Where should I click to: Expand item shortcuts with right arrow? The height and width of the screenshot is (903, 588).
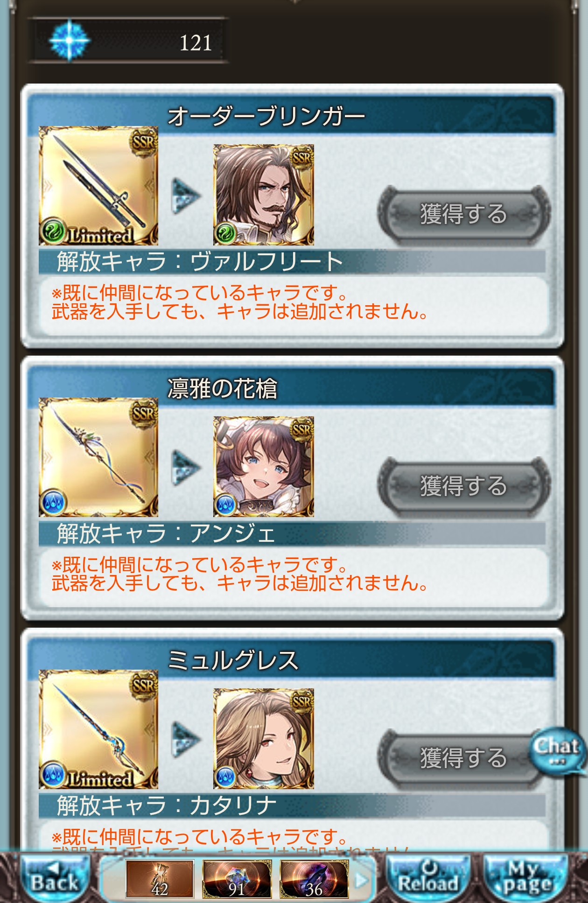(x=361, y=880)
